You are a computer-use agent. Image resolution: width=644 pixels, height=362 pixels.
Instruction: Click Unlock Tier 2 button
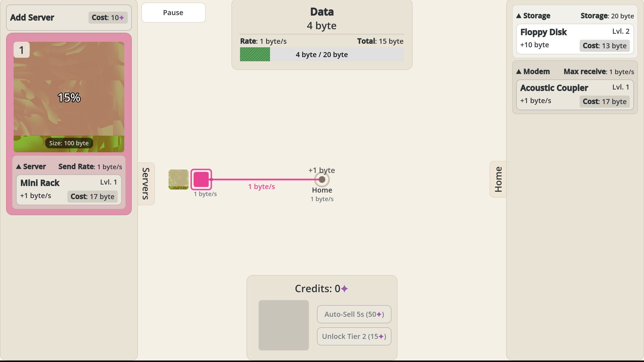tap(354, 337)
